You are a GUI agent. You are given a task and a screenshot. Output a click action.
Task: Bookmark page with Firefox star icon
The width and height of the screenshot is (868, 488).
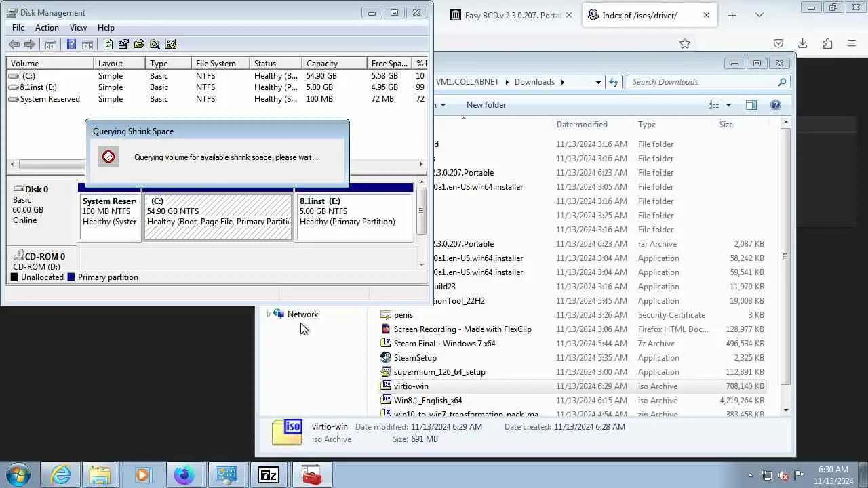(685, 43)
